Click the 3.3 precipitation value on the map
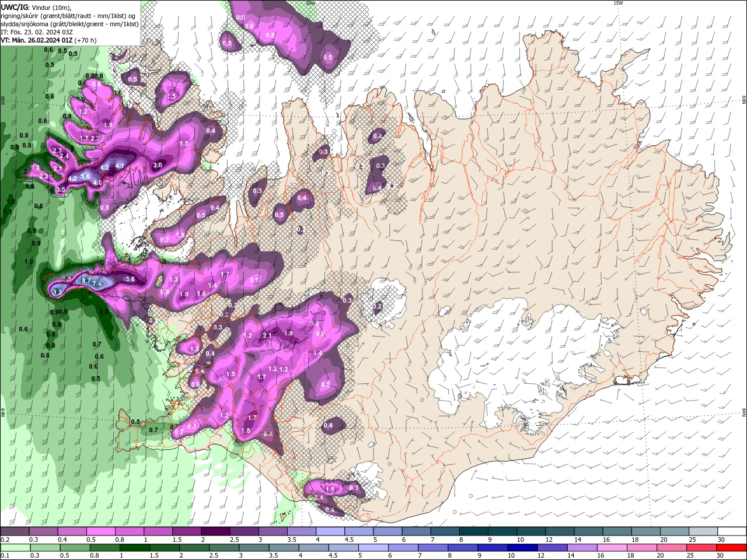Image resolution: width=747 pixels, height=560 pixels. 57,292
